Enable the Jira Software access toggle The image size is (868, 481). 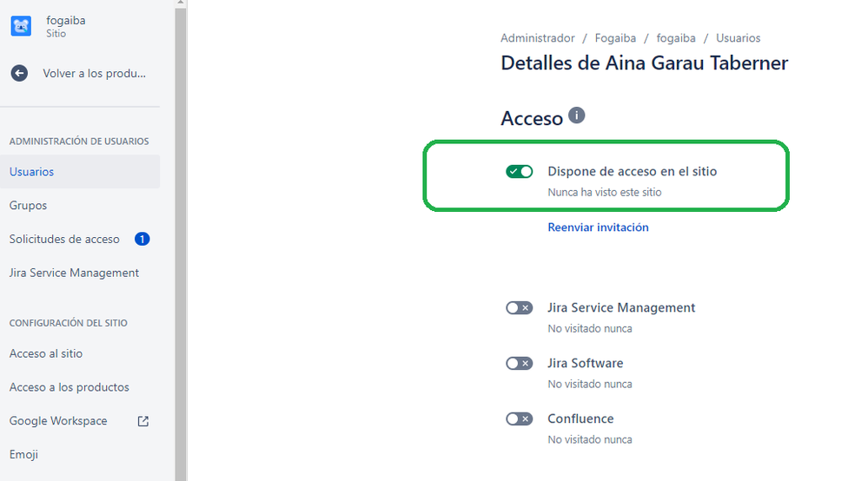point(520,363)
